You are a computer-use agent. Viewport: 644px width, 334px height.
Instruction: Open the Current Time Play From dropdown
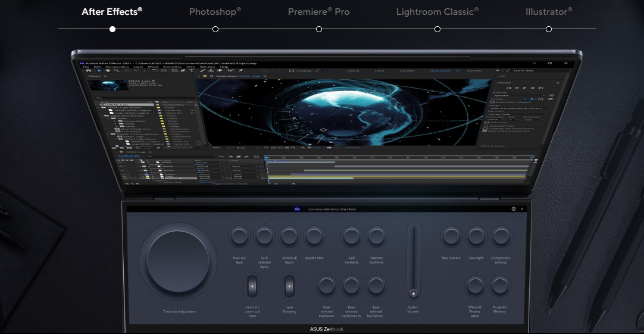point(518,114)
